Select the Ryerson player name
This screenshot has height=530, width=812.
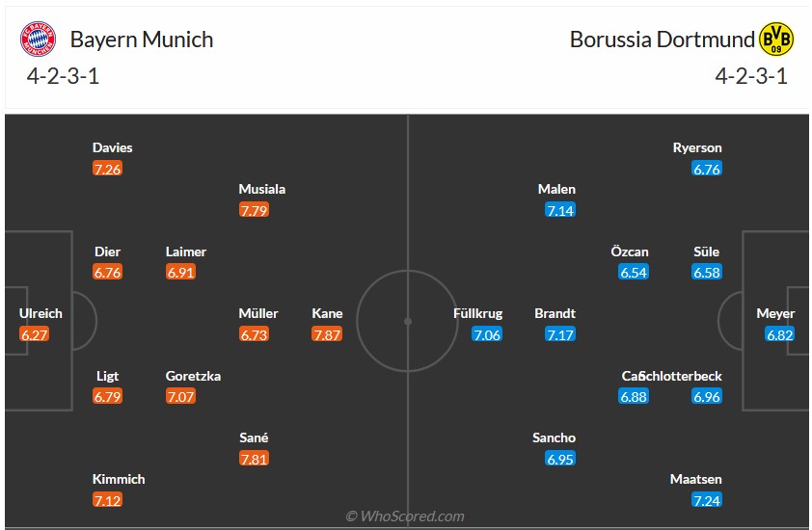(x=697, y=147)
